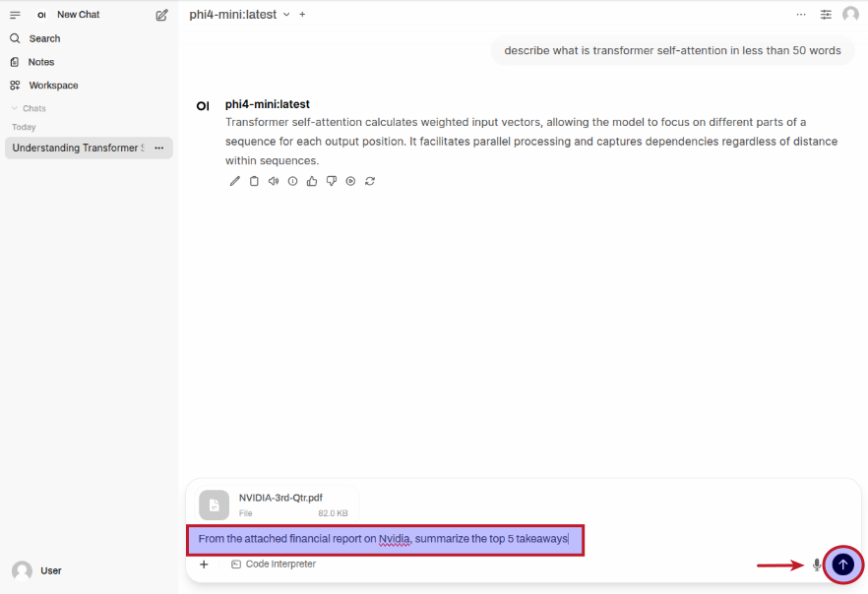
Task: Open generation info for the response
Action: (292, 181)
